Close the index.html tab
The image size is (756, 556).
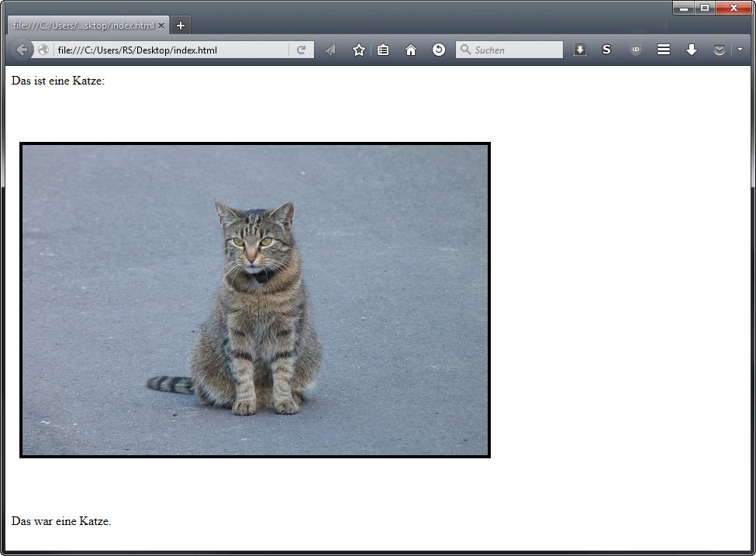coord(161,26)
